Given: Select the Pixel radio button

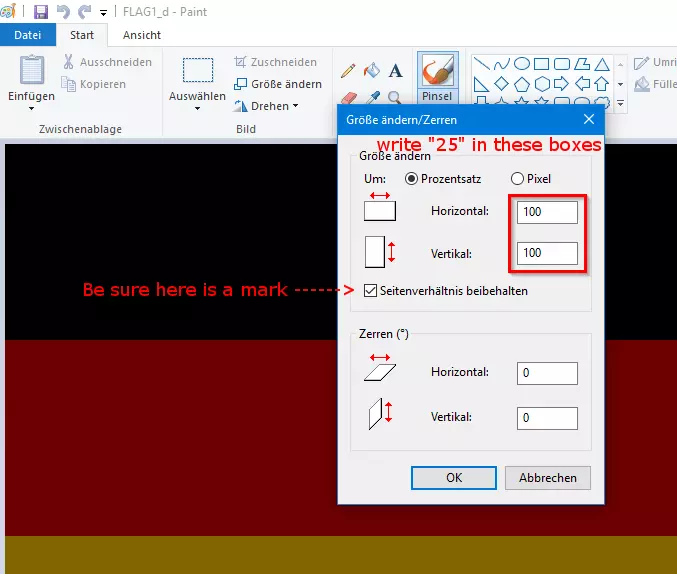Looking at the screenshot, I should [517, 178].
